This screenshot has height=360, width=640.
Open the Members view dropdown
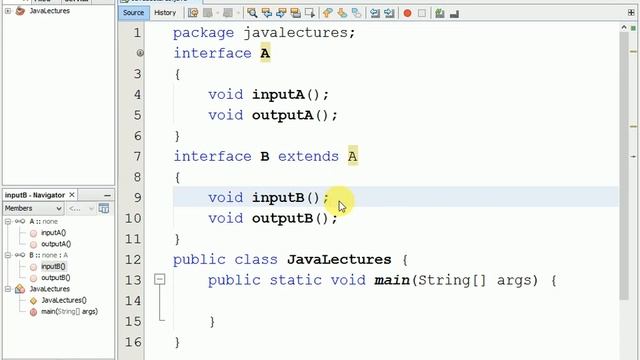(33, 209)
